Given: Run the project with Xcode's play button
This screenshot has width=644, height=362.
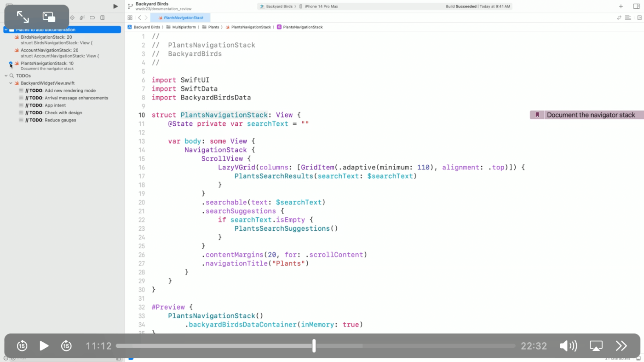Looking at the screenshot, I should pos(115,6).
